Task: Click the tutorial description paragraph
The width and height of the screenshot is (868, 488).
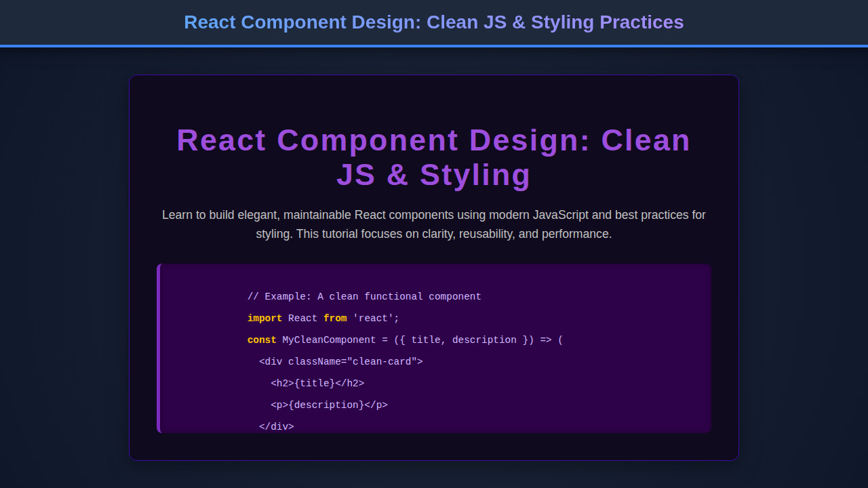Action: (x=433, y=224)
